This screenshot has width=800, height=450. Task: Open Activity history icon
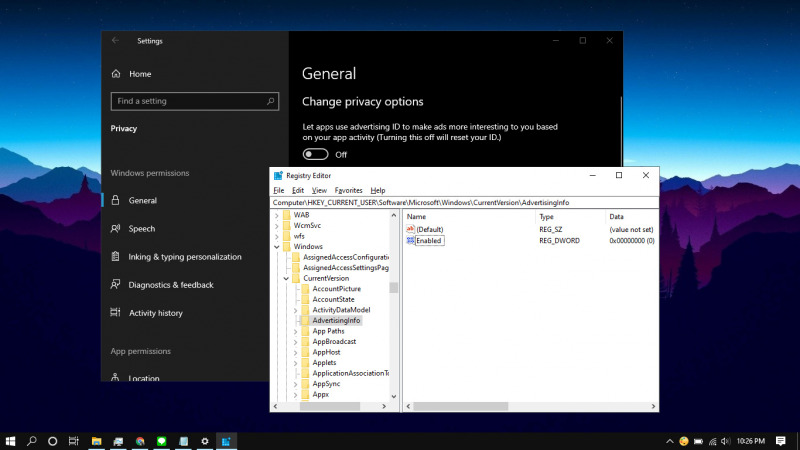tap(116, 312)
